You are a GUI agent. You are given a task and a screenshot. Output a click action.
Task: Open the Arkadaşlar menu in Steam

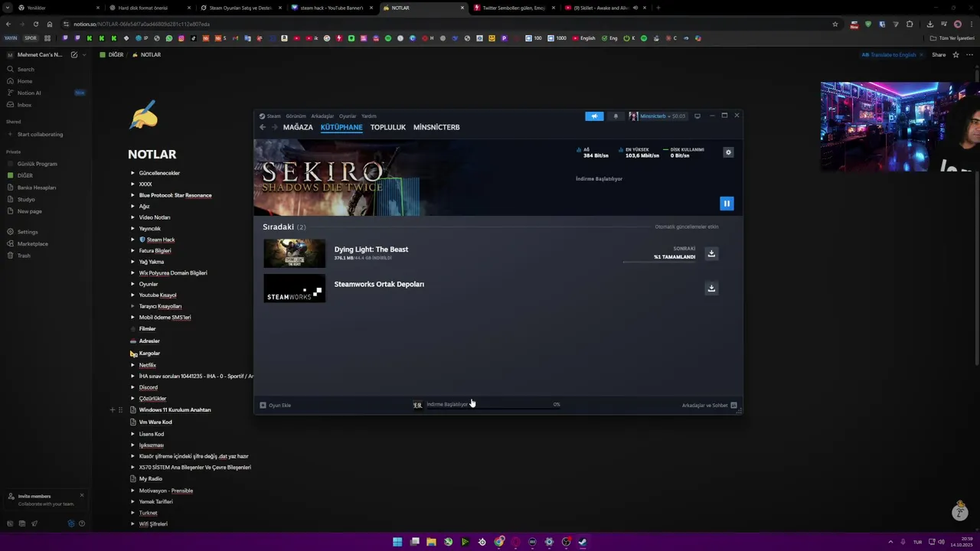[x=322, y=116]
